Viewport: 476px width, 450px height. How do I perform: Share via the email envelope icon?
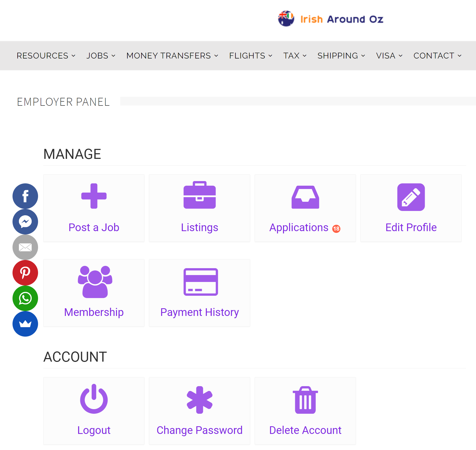[x=25, y=247]
